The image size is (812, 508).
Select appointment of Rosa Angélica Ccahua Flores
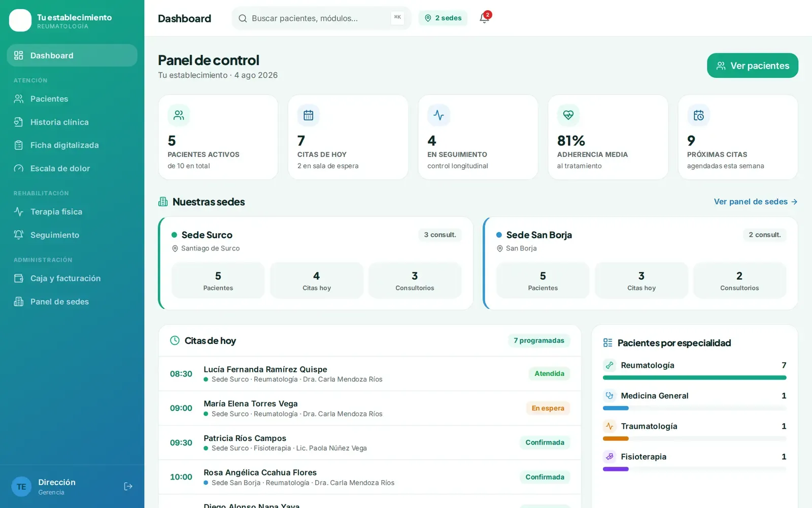[x=369, y=478]
